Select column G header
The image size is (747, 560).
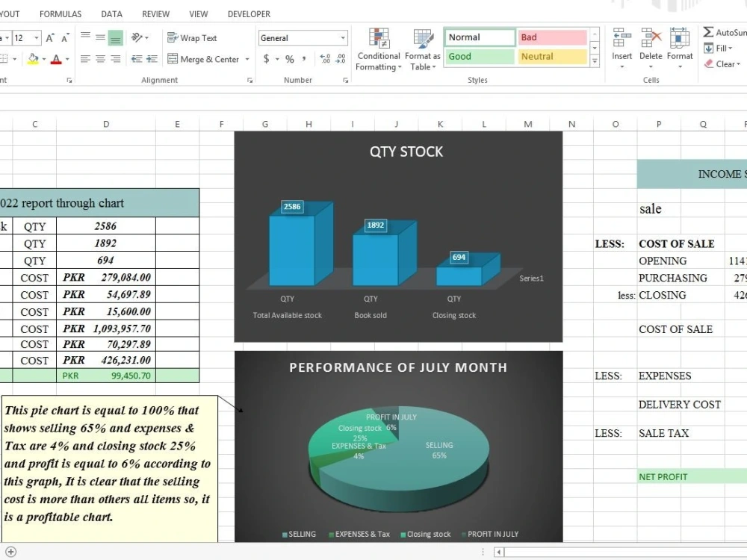click(265, 124)
